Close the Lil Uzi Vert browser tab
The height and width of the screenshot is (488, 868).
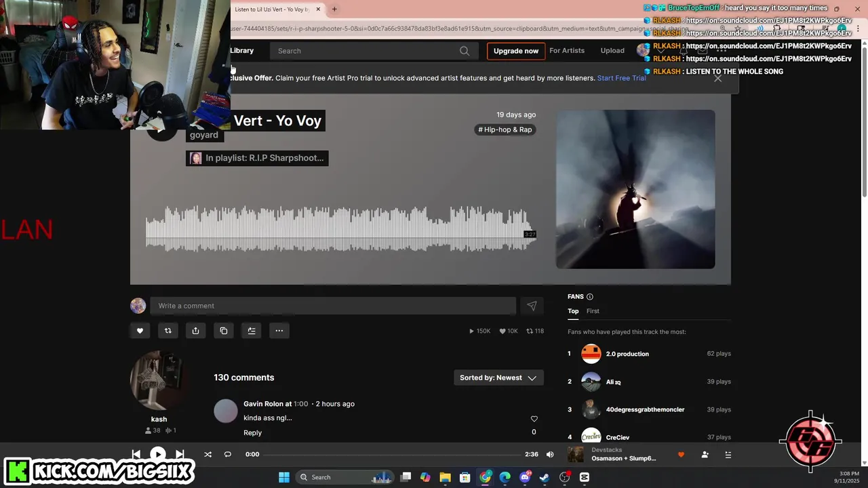(x=318, y=9)
